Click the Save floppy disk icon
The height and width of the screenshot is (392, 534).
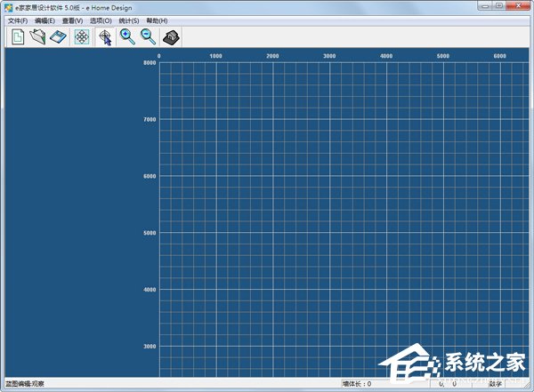click(x=58, y=36)
